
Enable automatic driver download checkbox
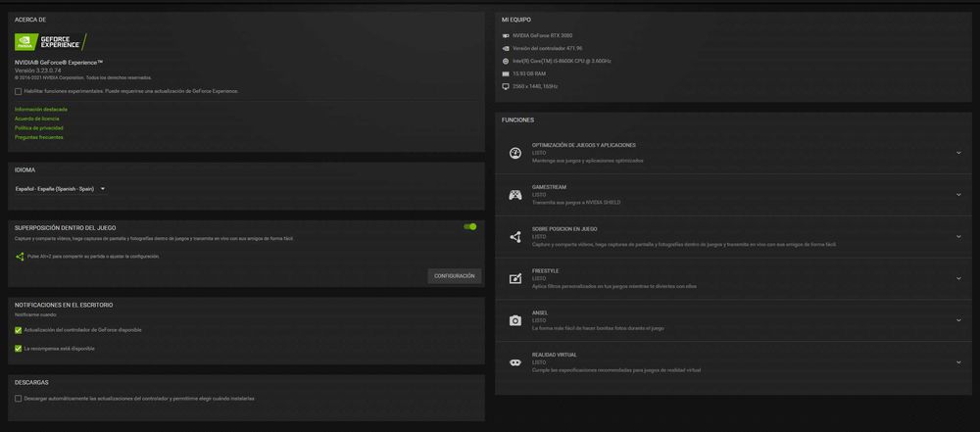18,399
